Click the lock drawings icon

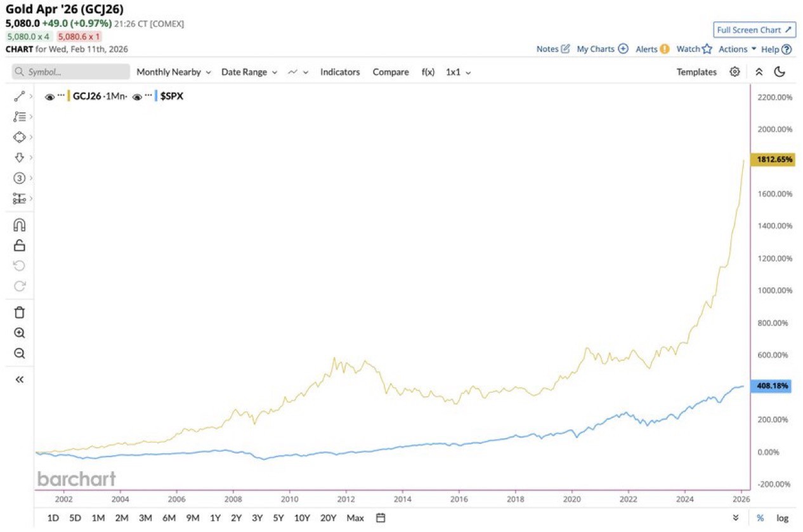[x=19, y=245]
